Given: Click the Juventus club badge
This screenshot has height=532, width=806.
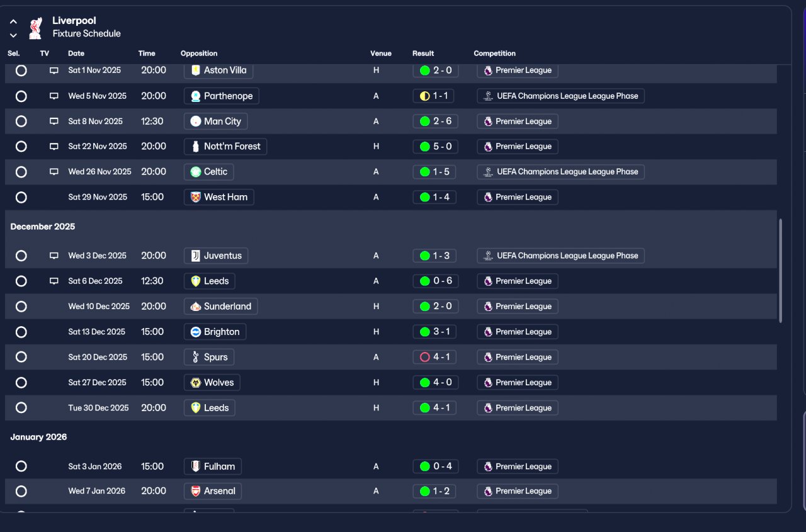Looking at the screenshot, I should click(x=196, y=256).
